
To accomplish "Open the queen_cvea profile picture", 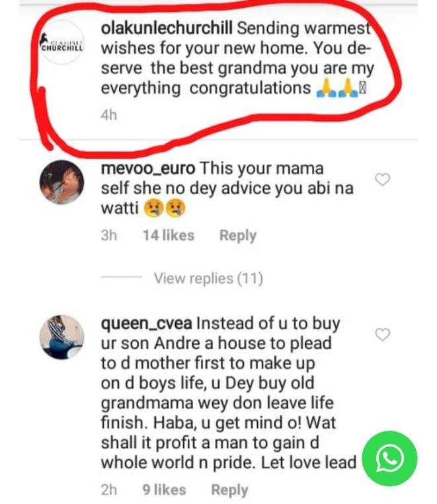I will [62, 337].
